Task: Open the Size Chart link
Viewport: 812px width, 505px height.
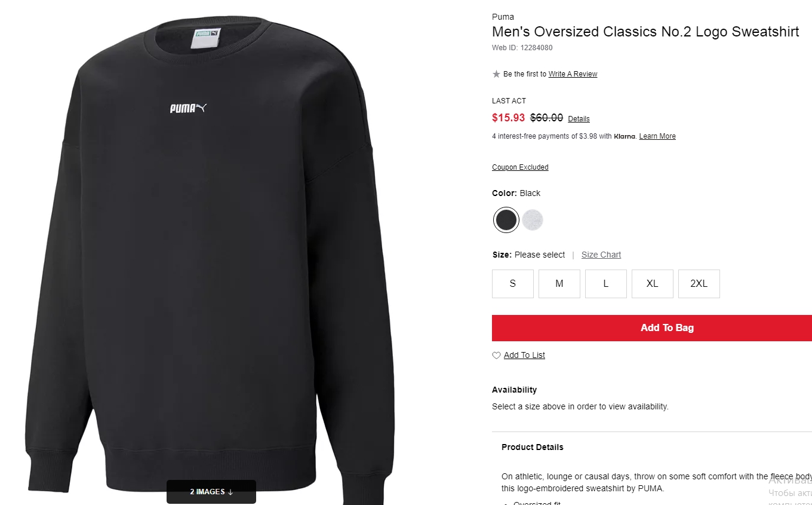Action: tap(601, 255)
